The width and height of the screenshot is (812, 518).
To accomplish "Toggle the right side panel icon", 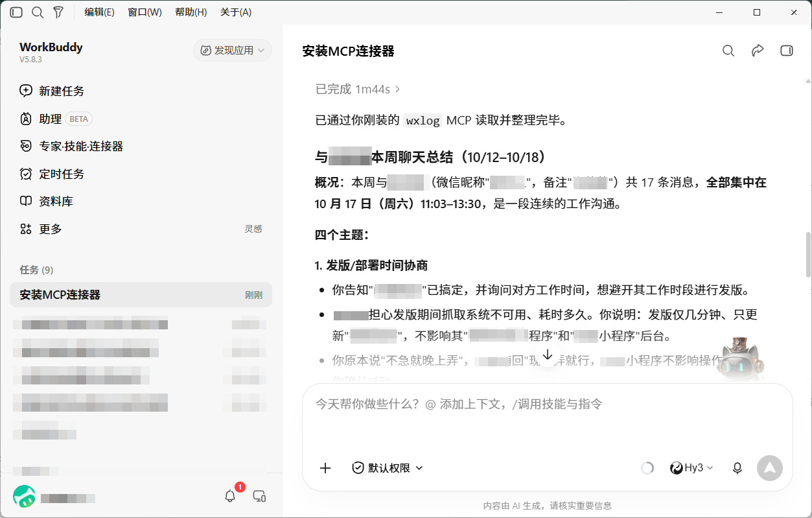I will click(787, 51).
